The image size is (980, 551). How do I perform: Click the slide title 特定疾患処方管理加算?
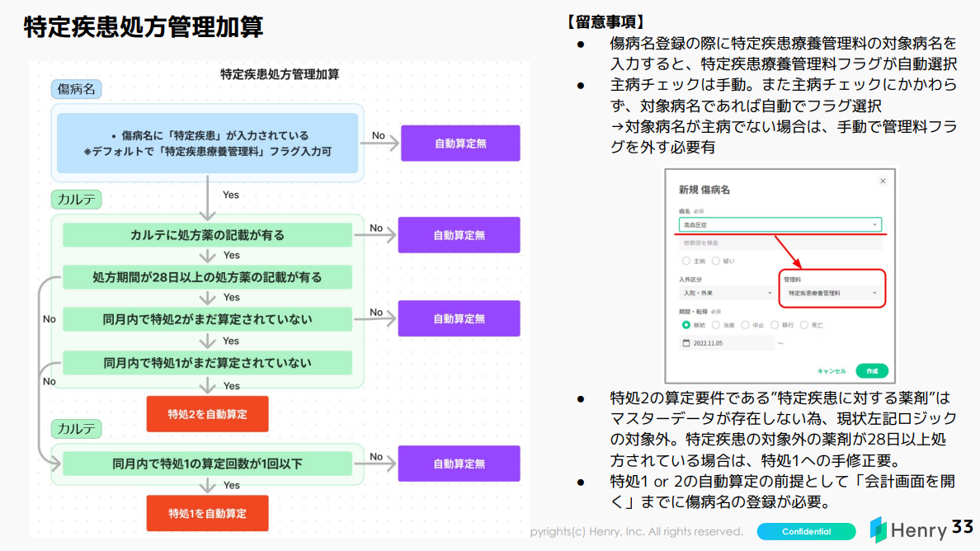[144, 27]
